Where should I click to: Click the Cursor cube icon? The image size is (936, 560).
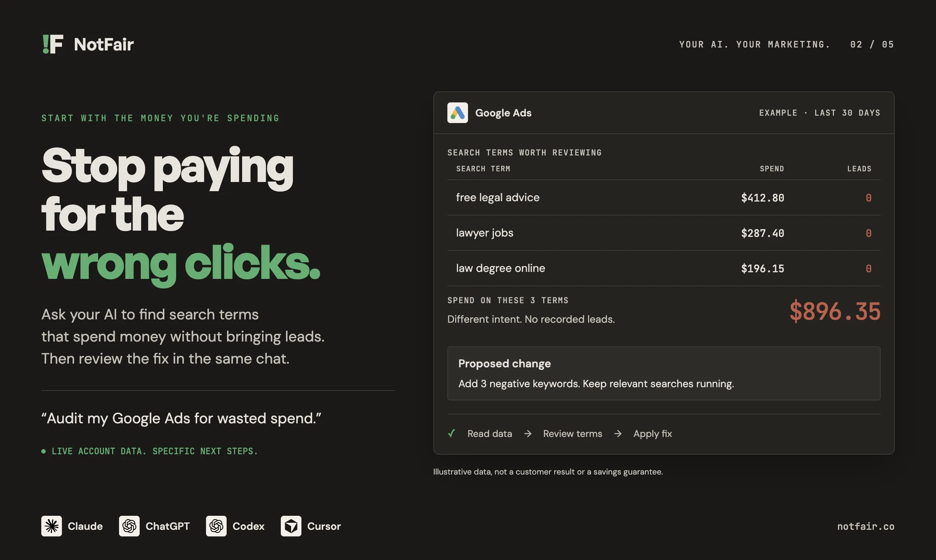(291, 526)
